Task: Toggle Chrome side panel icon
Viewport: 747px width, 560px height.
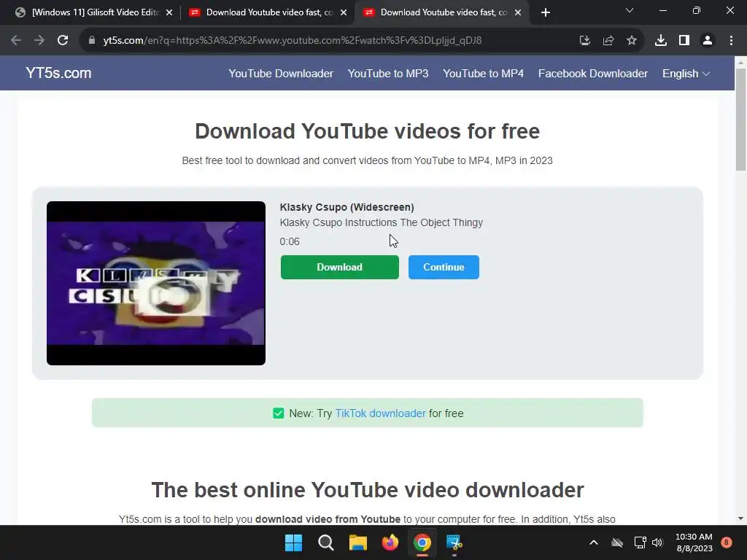Action: tap(684, 41)
